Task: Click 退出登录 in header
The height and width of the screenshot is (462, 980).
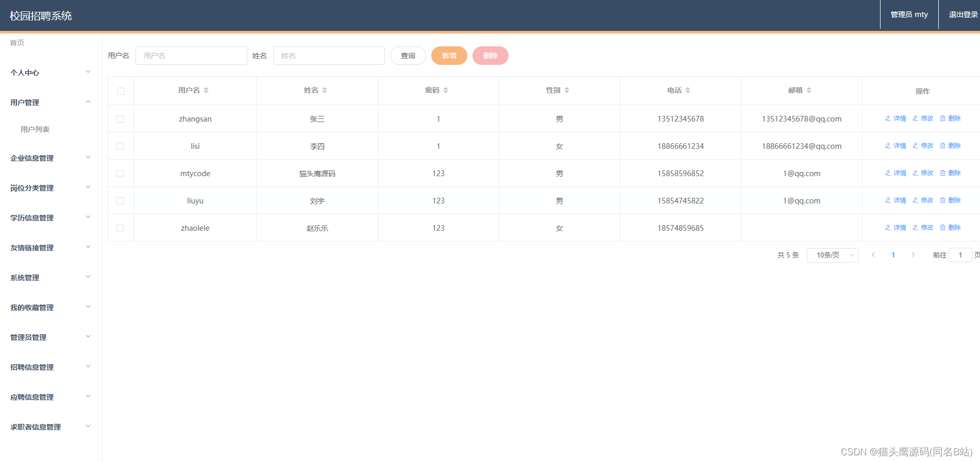Action: [963, 14]
